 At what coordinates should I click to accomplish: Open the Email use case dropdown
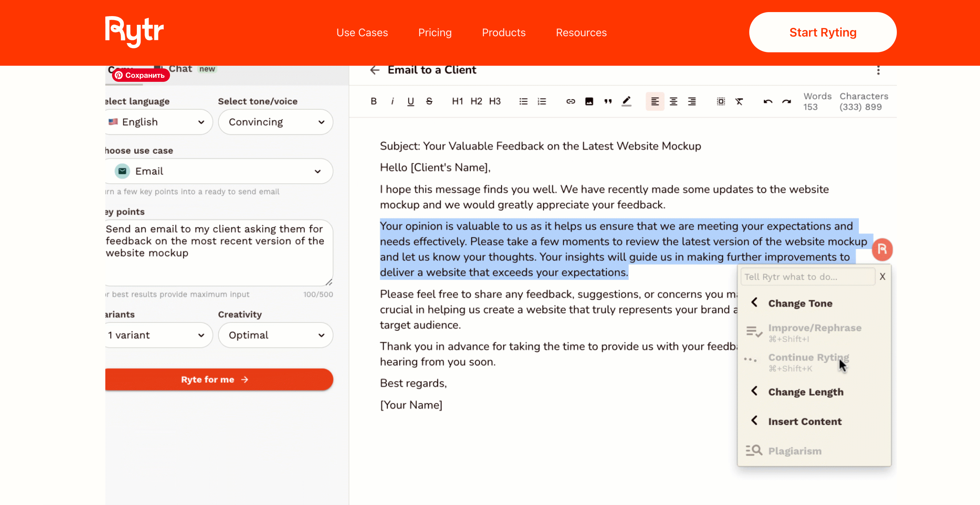(x=219, y=171)
